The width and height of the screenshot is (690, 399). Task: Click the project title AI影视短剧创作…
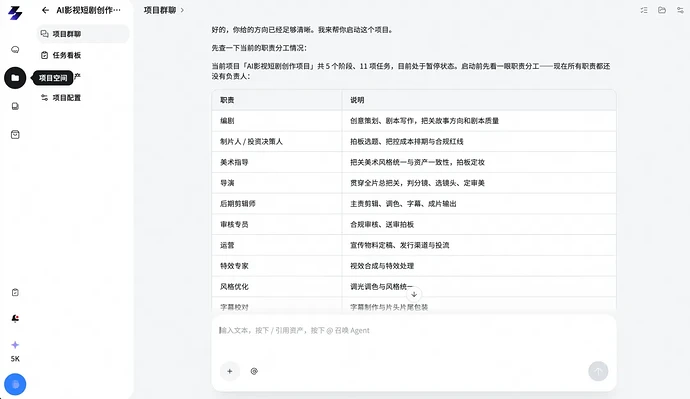pyautogui.click(x=88, y=10)
